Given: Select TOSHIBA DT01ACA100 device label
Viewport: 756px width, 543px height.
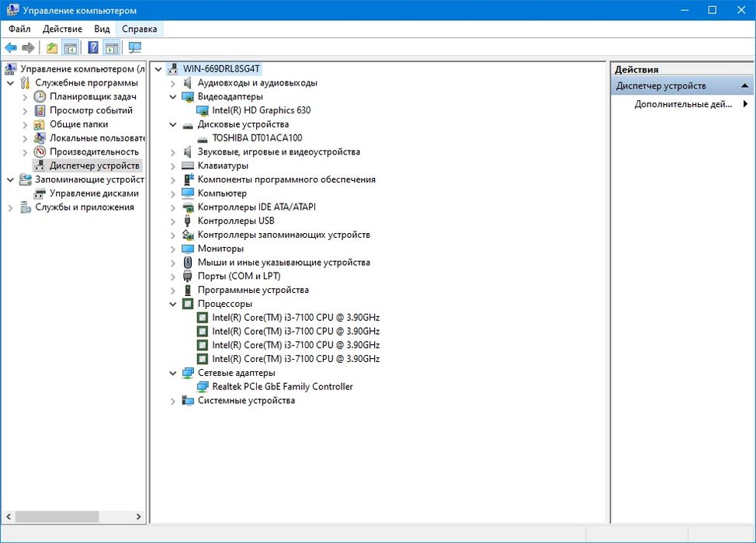Looking at the screenshot, I should coord(257,138).
